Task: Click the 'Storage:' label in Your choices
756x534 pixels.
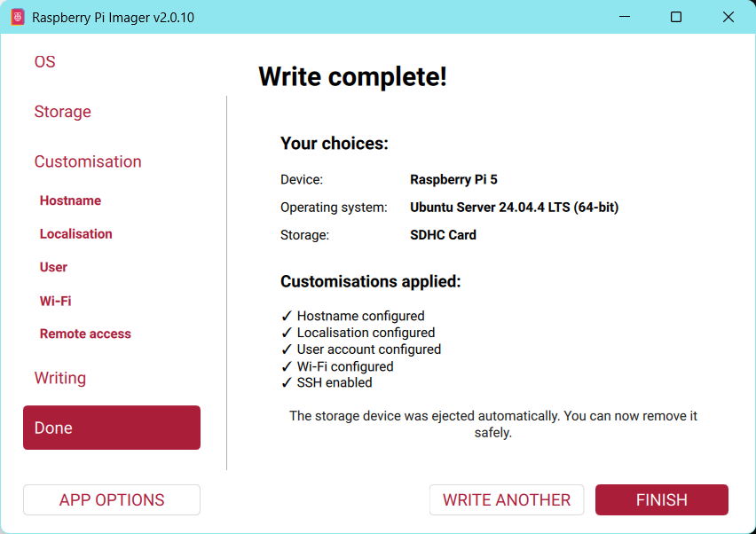Action: (304, 235)
